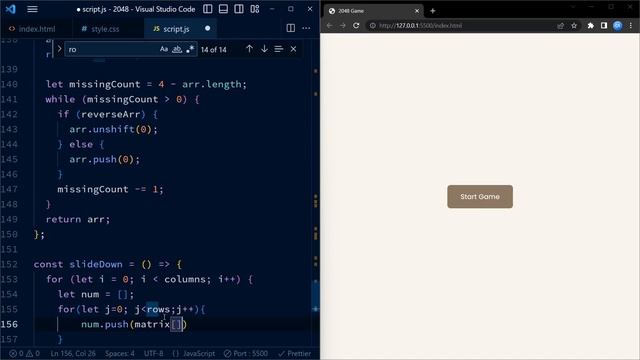This screenshot has height=360, width=640.
Task: Toggle Use Regular Expression in find
Action: (x=190, y=49)
